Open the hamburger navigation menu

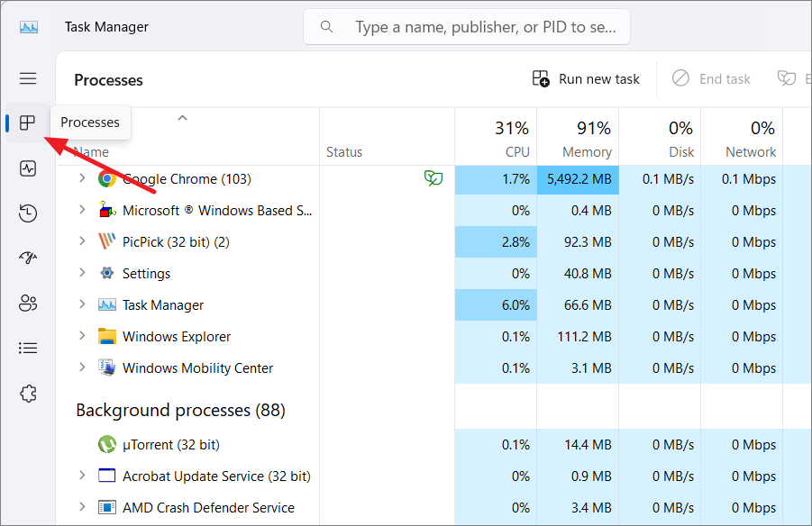28,78
